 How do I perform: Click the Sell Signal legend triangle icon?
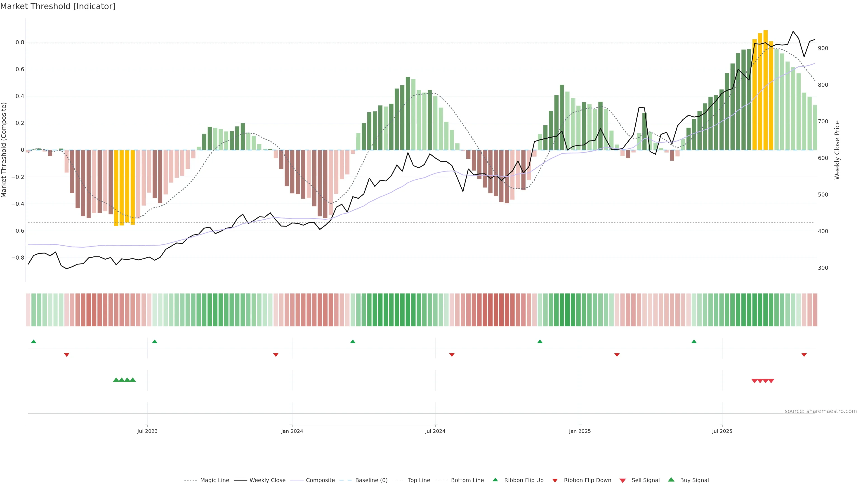point(623,481)
